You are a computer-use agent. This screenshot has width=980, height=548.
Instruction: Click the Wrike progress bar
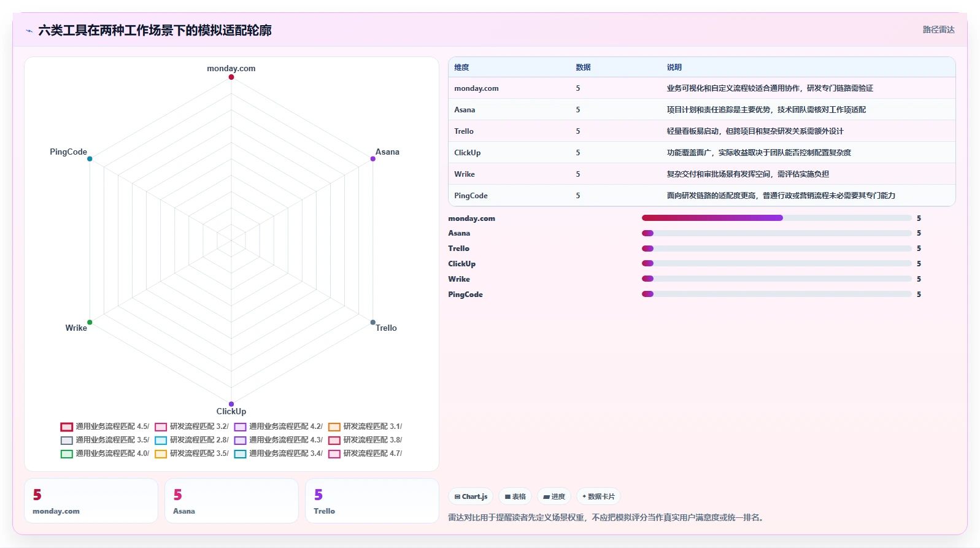pos(777,279)
